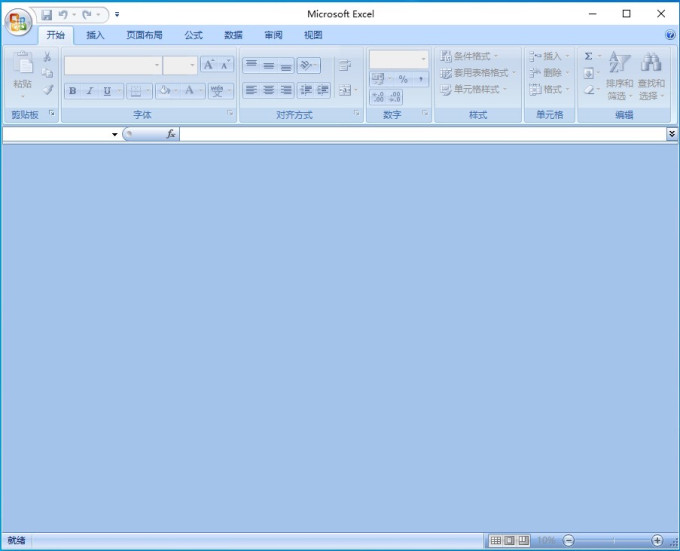Click the Format Painter brush icon
Viewport: 680px width, 551px height.
pyautogui.click(x=48, y=90)
